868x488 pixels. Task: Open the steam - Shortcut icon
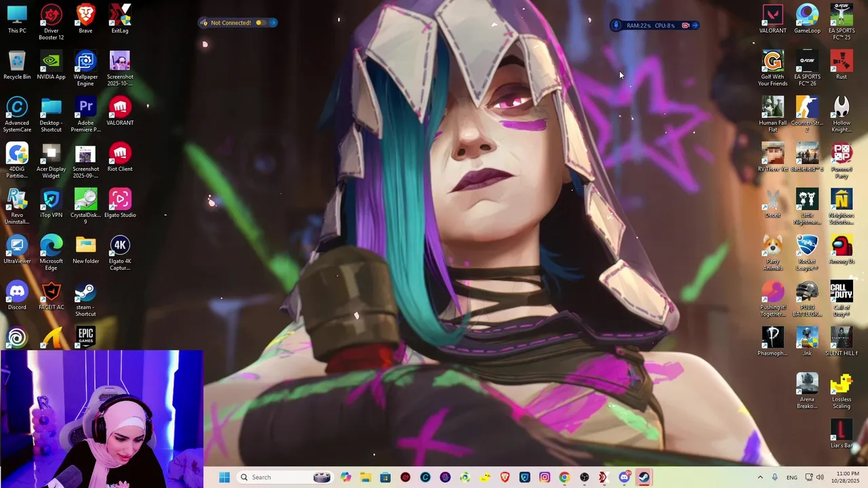tap(85, 298)
